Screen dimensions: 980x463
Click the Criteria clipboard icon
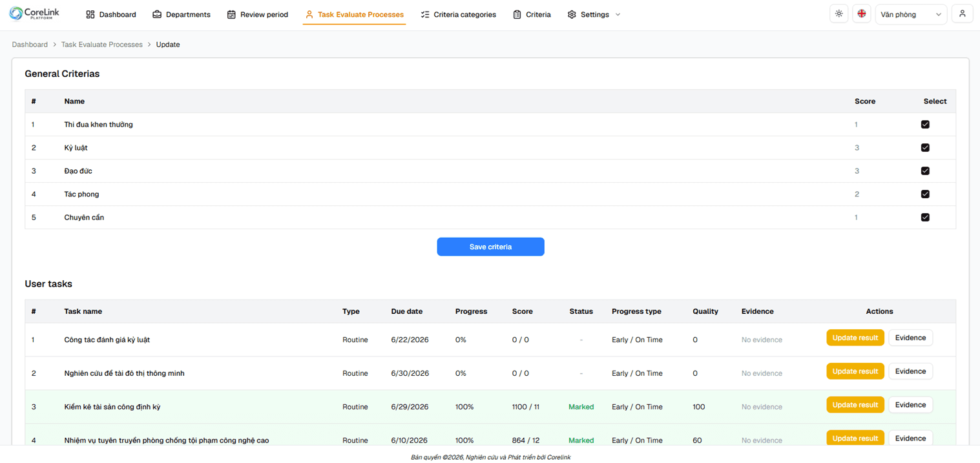coord(517,14)
